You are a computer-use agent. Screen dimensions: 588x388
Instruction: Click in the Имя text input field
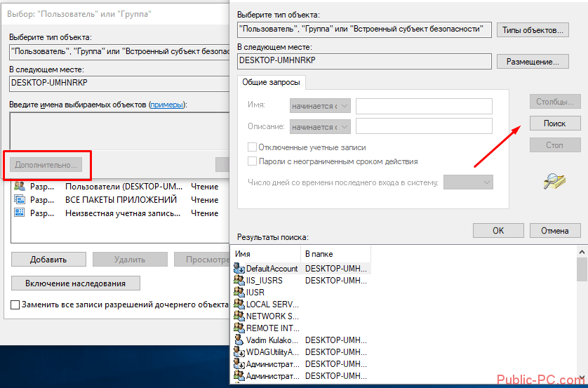[424, 106]
